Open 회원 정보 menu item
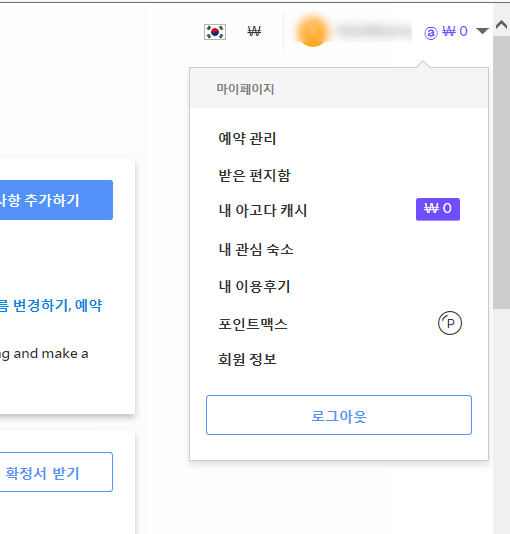Screen dimensions: 510x534 click(x=247, y=359)
